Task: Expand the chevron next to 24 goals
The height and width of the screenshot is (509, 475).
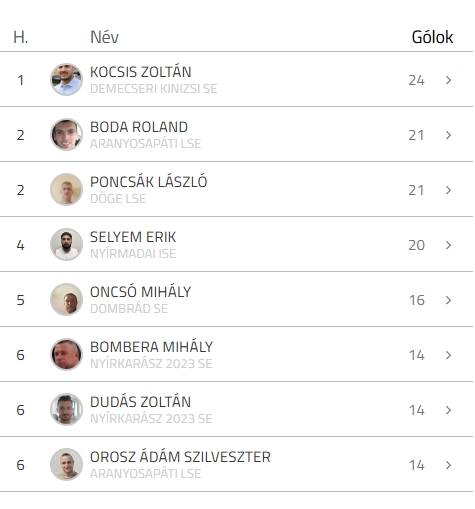Action: 448,80
